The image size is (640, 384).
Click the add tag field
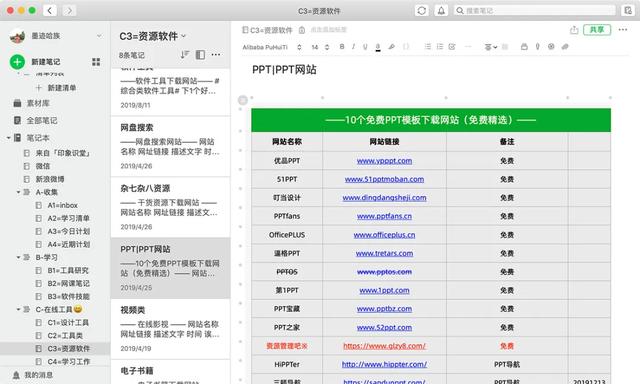(x=329, y=30)
